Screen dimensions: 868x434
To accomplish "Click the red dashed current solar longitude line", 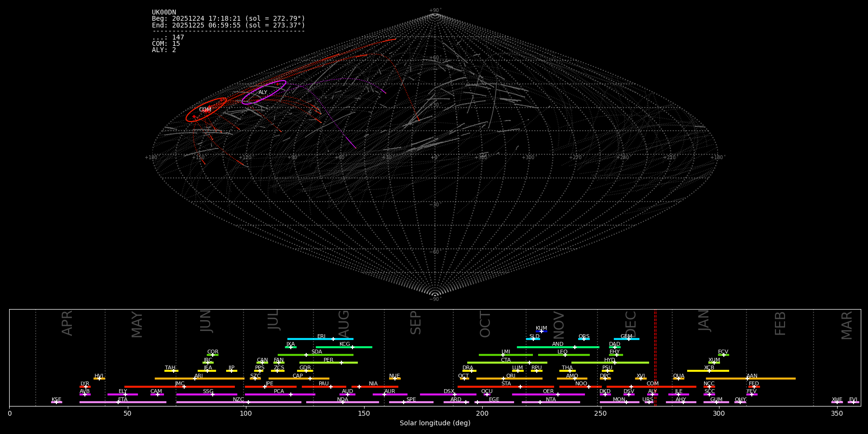I will point(655,357).
